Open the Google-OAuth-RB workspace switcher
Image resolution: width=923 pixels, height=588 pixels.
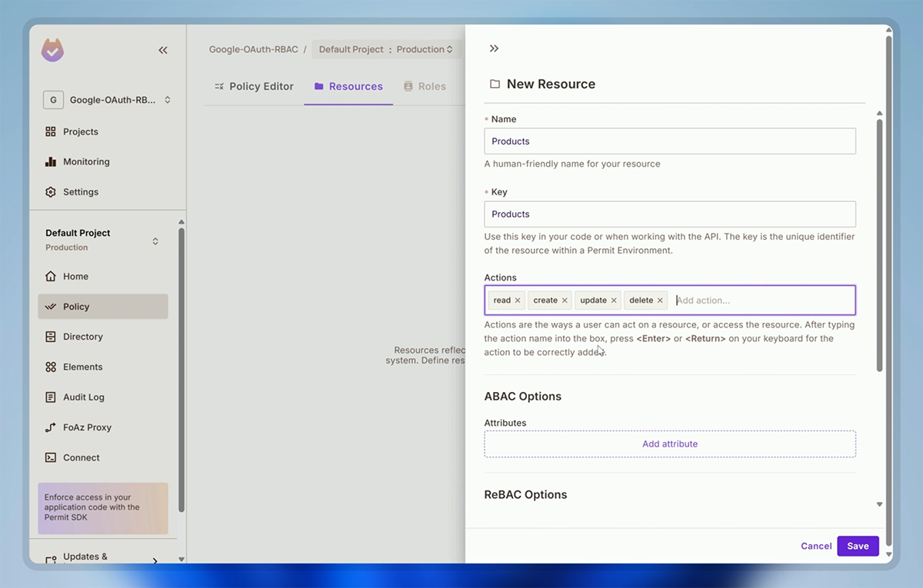107,100
